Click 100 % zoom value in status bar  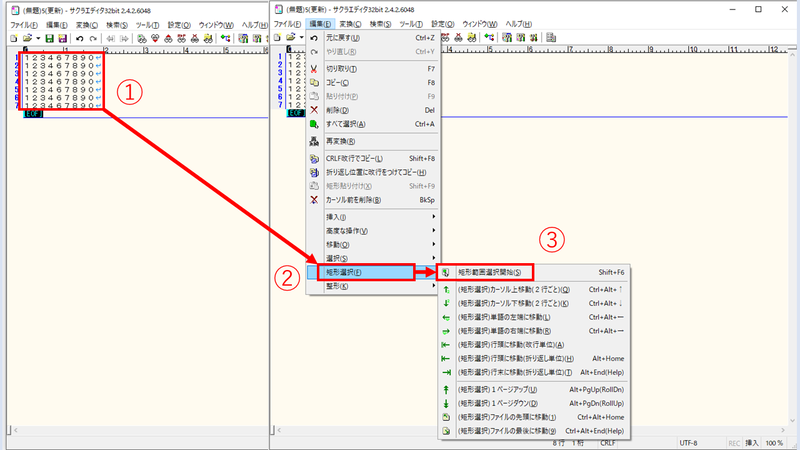pos(774,443)
